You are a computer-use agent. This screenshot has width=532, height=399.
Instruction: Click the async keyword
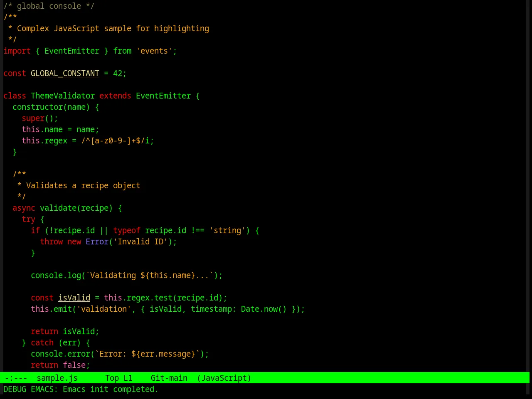pos(24,208)
